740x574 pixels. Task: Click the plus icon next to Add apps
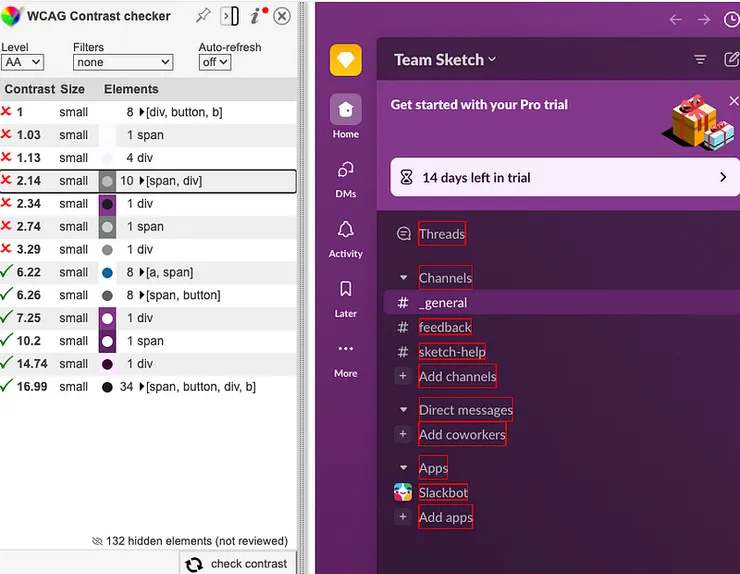pyautogui.click(x=403, y=517)
